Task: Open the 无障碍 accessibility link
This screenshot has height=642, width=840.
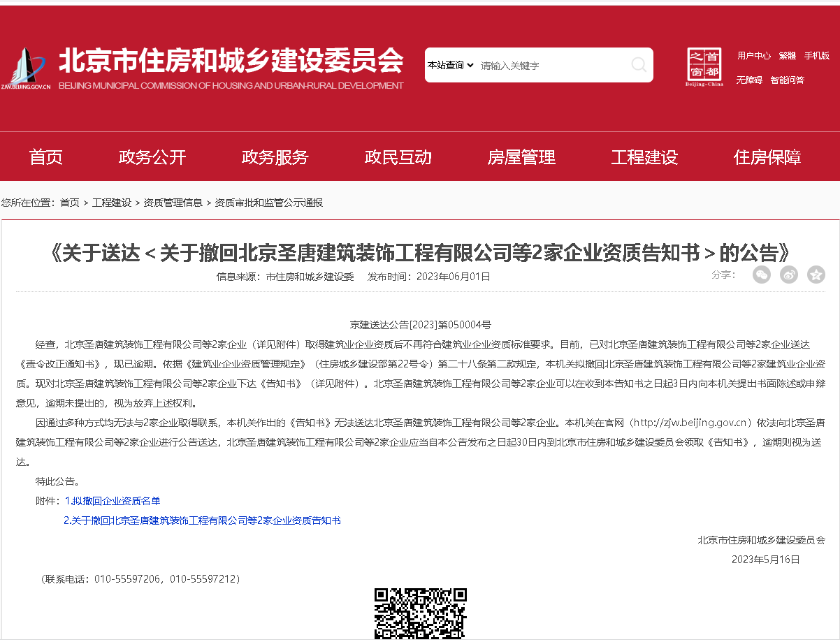Action: (x=749, y=80)
